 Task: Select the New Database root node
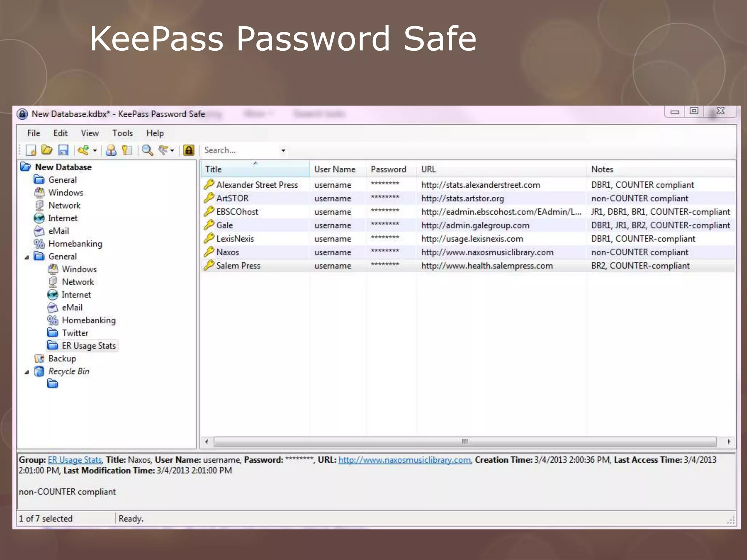coord(63,167)
